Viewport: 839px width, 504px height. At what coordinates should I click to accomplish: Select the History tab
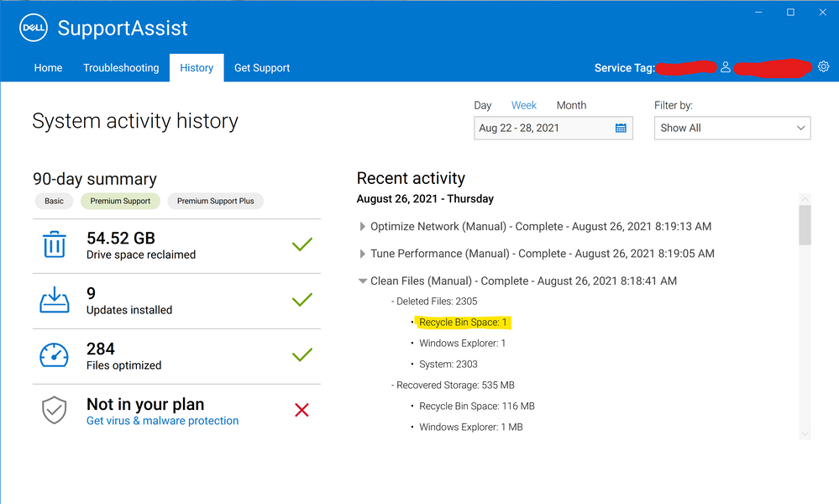pos(197,68)
